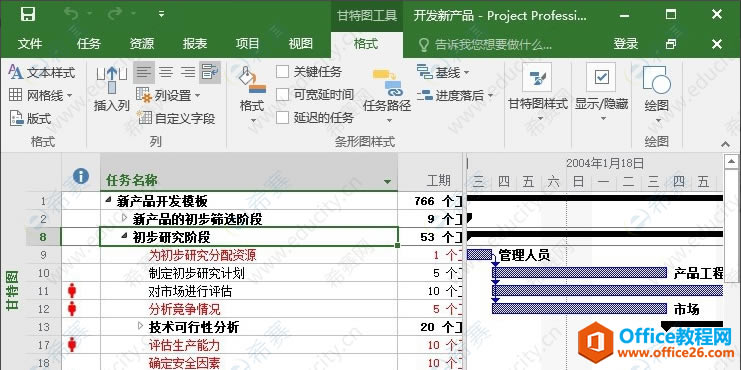Viewport: 741px width, 370px height.
Task: Enable the 延迟的任务 checkbox
Action: point(283,118)
